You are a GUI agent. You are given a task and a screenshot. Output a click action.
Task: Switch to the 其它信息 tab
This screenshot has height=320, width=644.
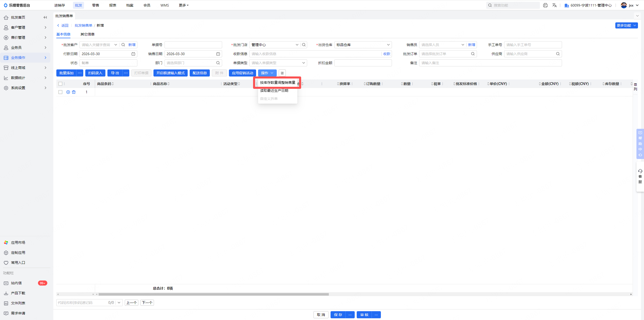[87, 34]
